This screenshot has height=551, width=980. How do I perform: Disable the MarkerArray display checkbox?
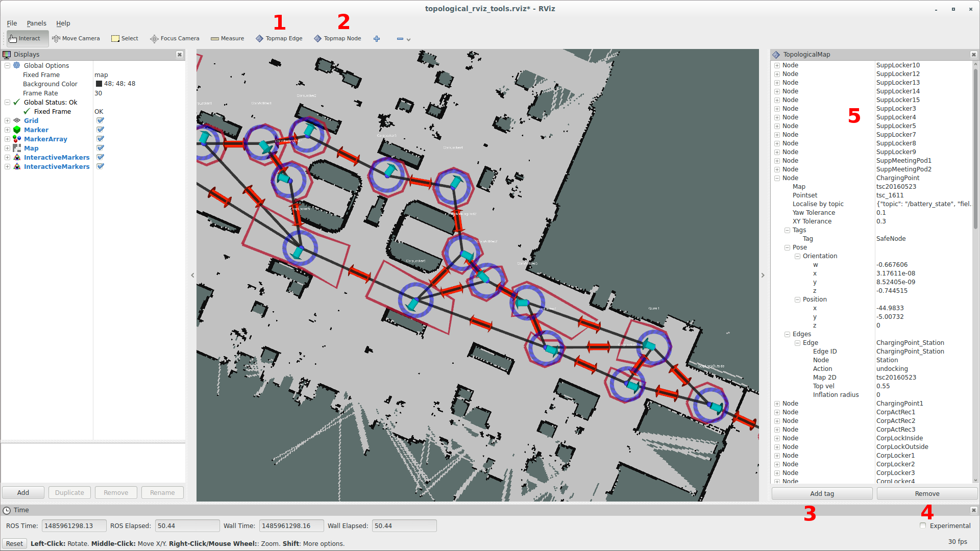click(101, 139)
